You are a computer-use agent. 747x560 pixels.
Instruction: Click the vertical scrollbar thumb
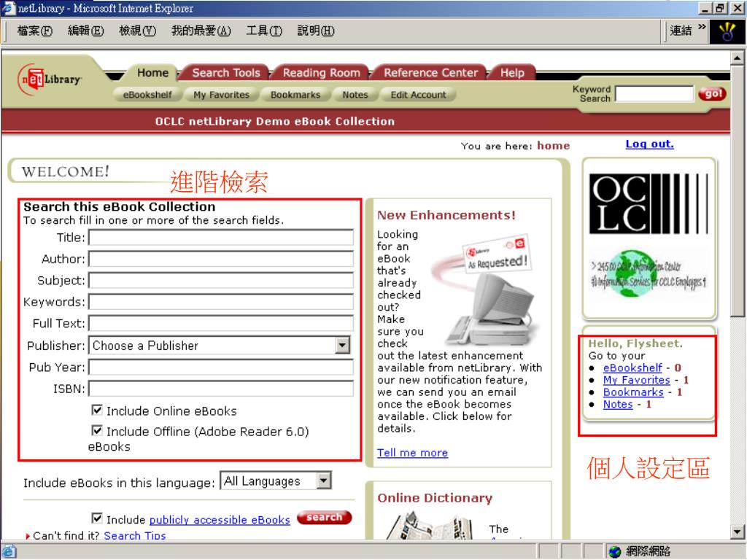pos(737,192)
